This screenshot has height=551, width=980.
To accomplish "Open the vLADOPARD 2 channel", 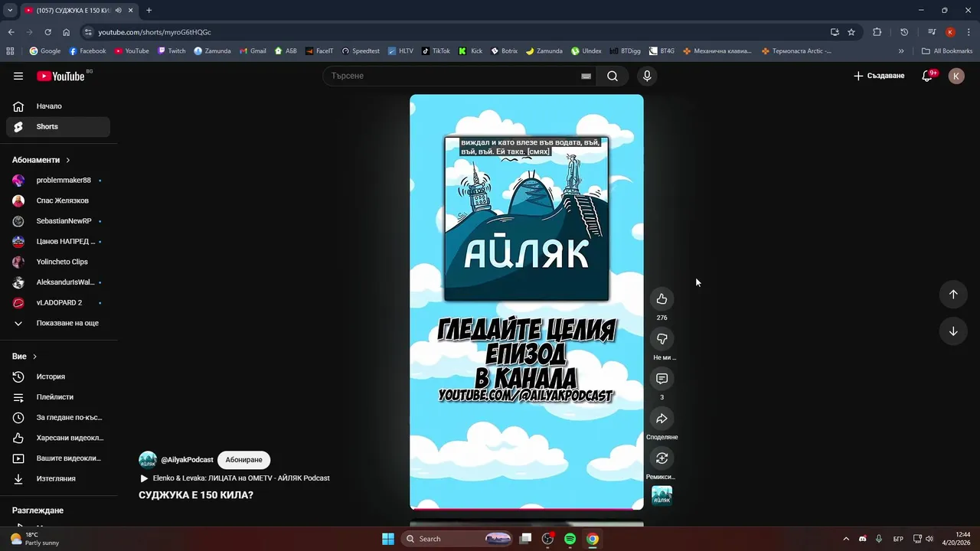I will [58, 302].
